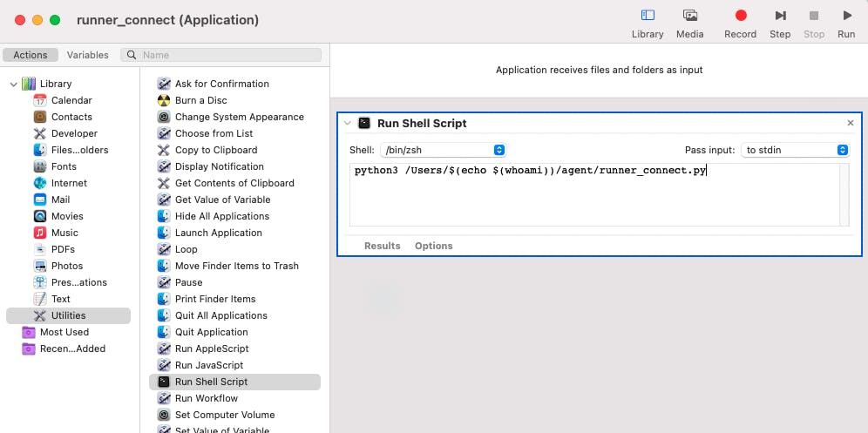The height and width of the screenshot is (433, 868).
Task: Show the Options pane of the action
Action: (433, 246)
